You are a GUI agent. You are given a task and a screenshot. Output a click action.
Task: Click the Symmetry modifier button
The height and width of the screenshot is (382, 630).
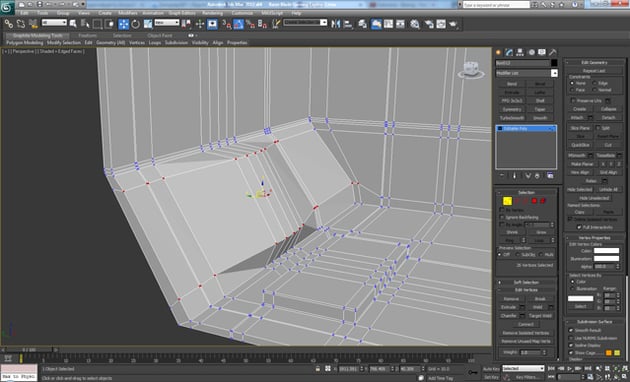coord(511,109)
